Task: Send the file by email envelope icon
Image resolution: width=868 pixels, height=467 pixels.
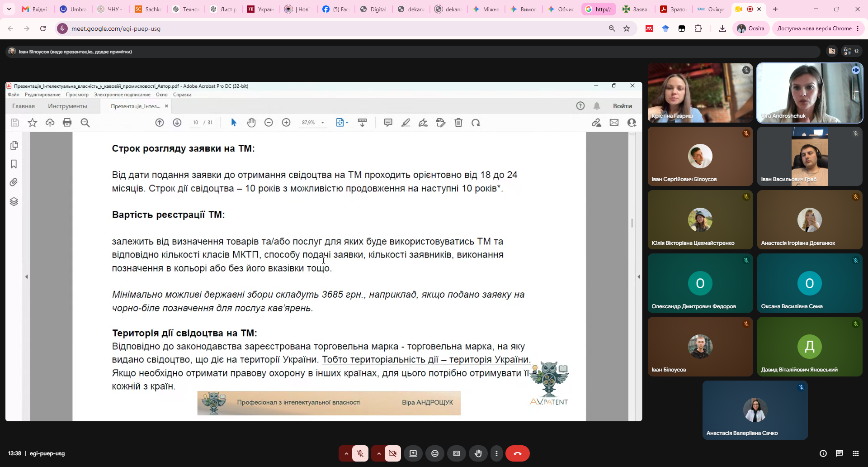Action: click(614, 123)
